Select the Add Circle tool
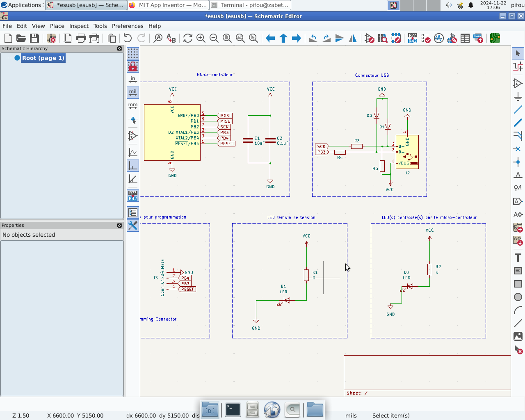525x420 pixels. [x=518, y=297]
